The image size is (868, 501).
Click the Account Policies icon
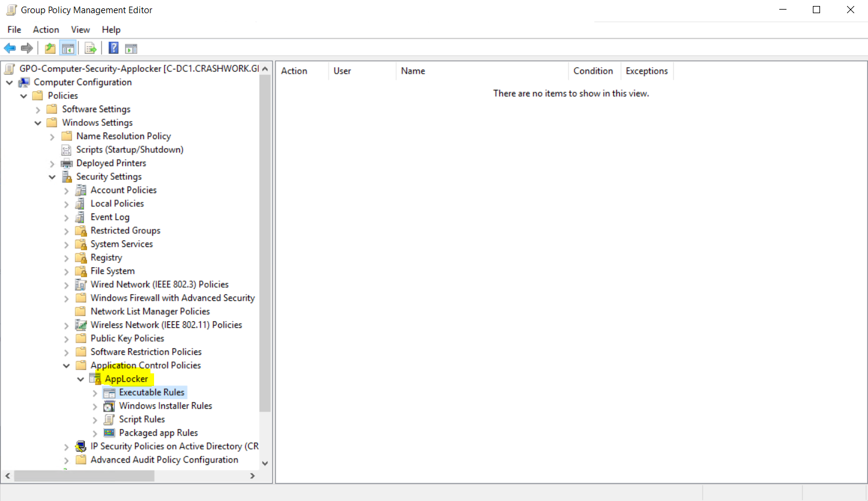(80, 190)
